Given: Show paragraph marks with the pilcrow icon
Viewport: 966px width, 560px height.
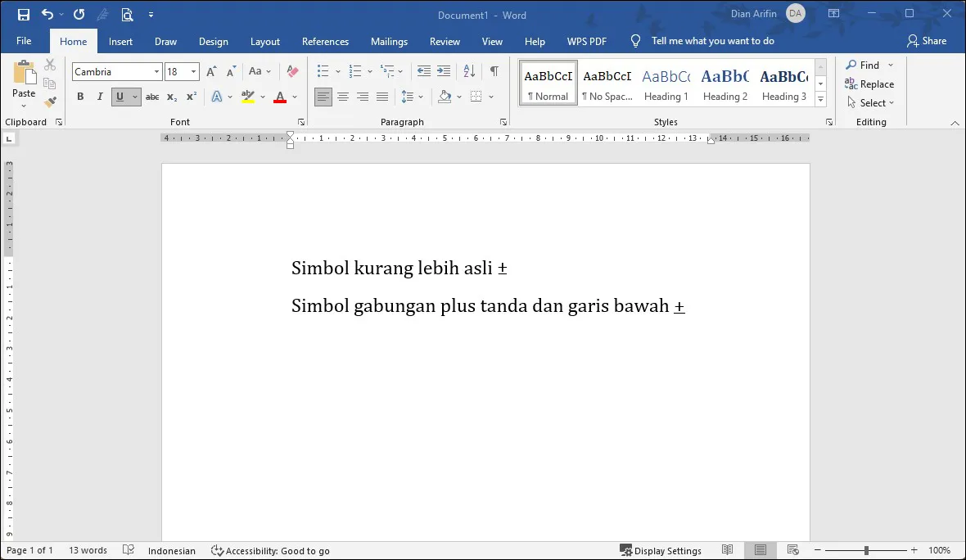Looking at the screenshot, I should point(495,71).
